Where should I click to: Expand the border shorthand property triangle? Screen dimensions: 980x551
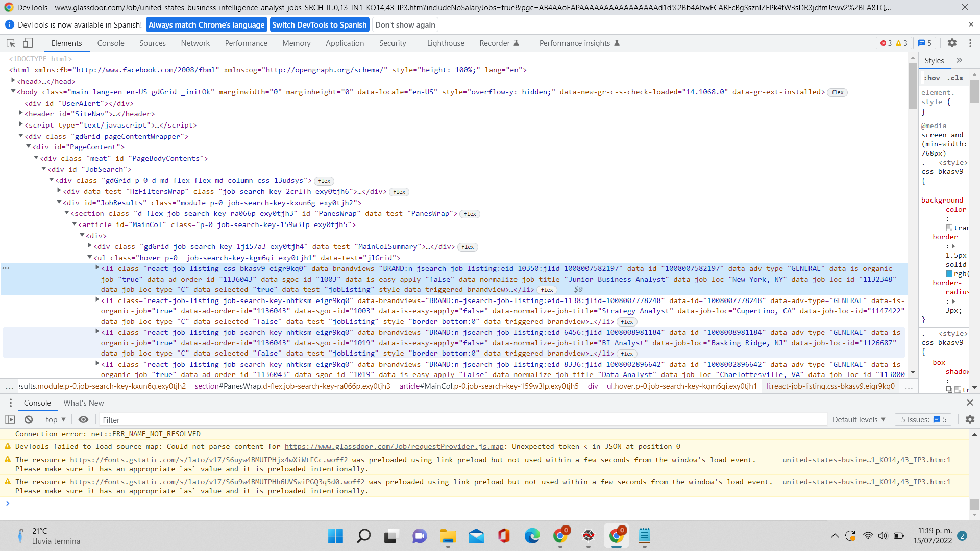pos(953,246)
